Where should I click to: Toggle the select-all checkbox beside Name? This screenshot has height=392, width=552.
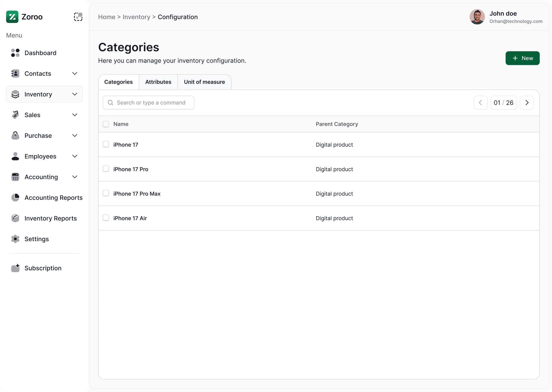[x=106, y=124]
